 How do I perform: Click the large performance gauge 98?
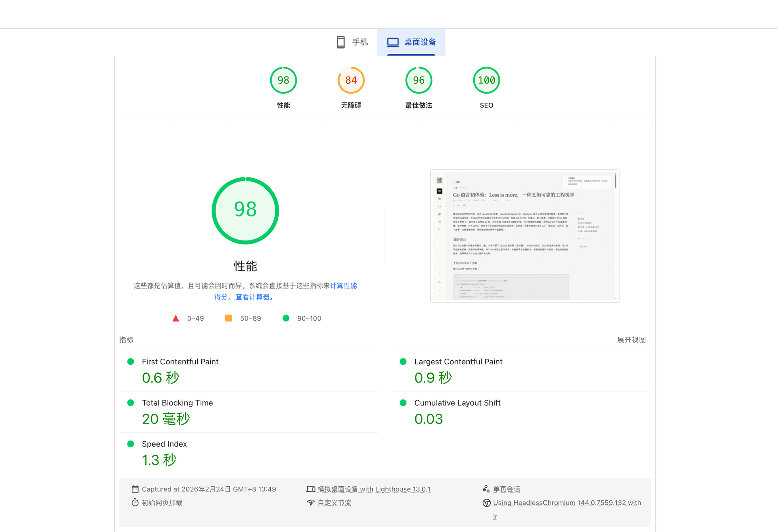[x=245, y=211]
